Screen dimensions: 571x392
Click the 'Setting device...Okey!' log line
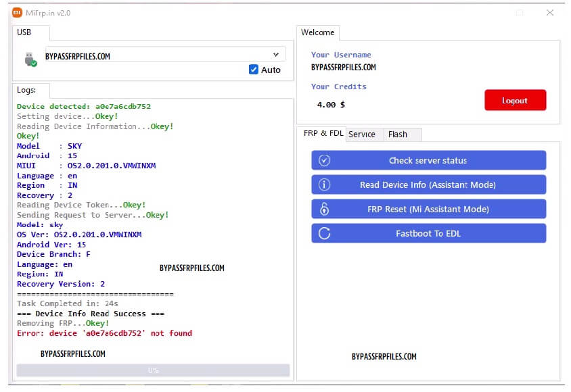click(x=68, y=116)
